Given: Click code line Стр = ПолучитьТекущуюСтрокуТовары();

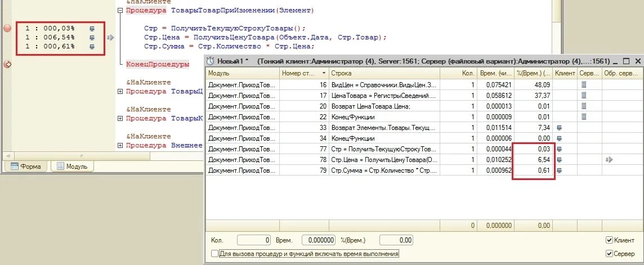Looking at the screenshot, I should pos(225,28).
